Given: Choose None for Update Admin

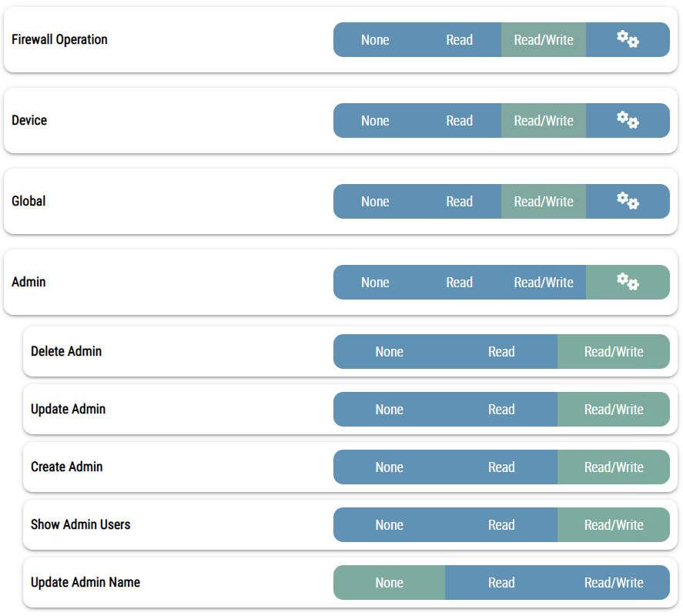Looking at the screenshot, I should pos(389,410).
